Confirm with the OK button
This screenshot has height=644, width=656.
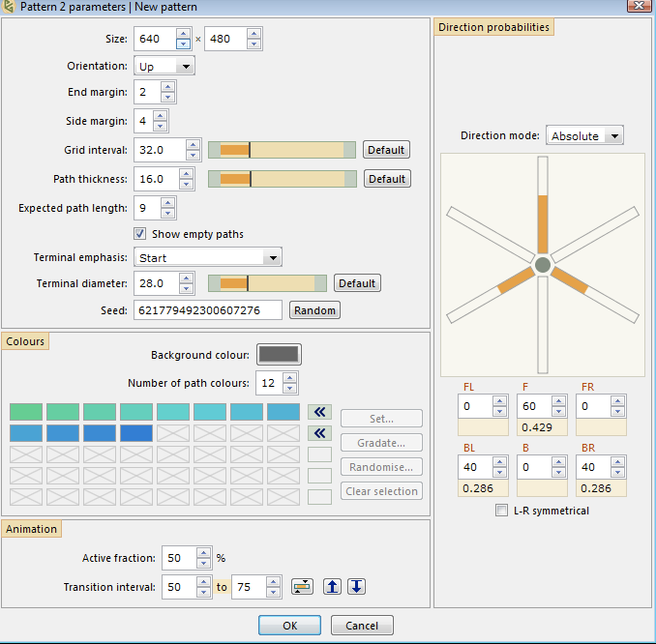(289, 626)
